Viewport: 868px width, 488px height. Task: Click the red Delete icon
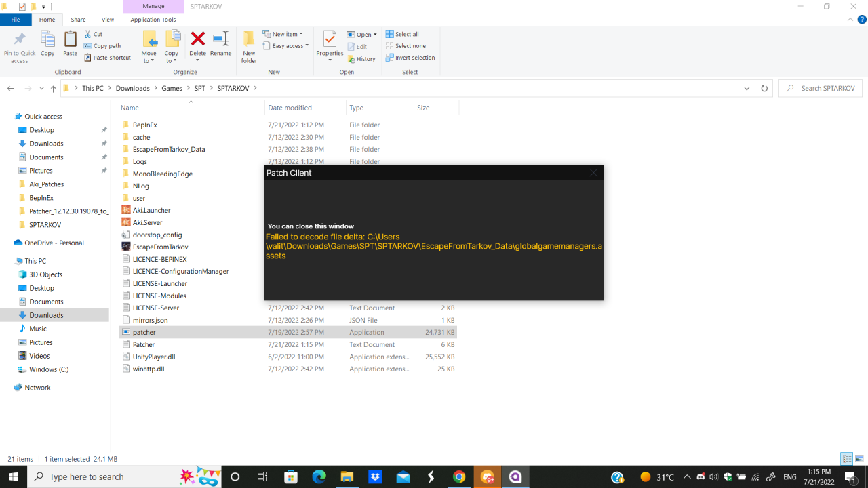click(198, 38)
